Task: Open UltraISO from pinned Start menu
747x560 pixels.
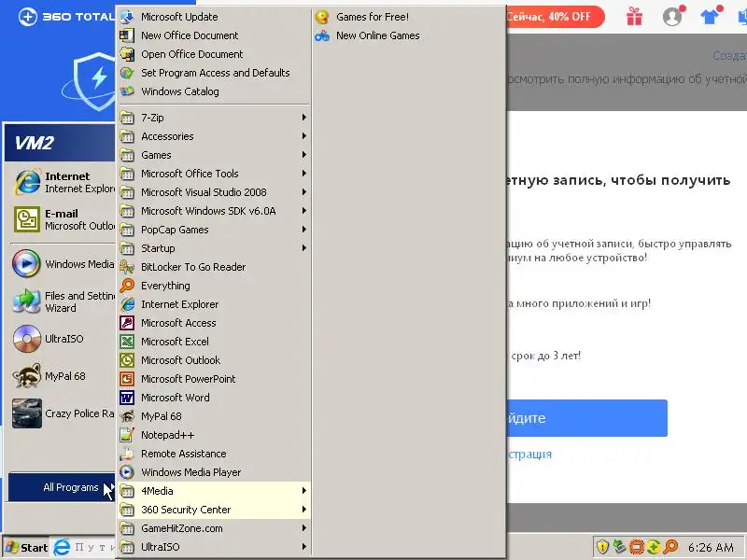Action: 61,339
